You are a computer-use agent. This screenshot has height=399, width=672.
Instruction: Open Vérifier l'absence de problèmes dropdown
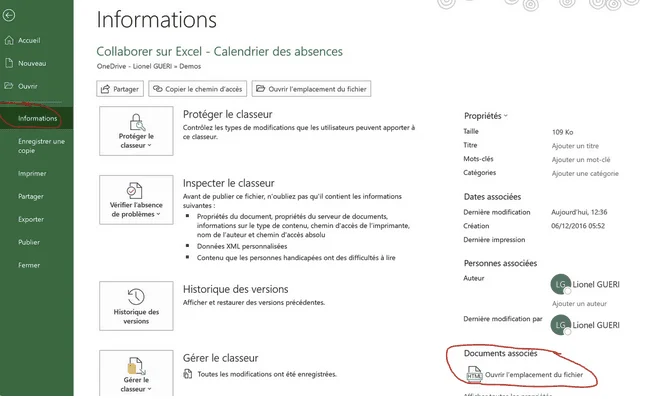tap(136, 200)
